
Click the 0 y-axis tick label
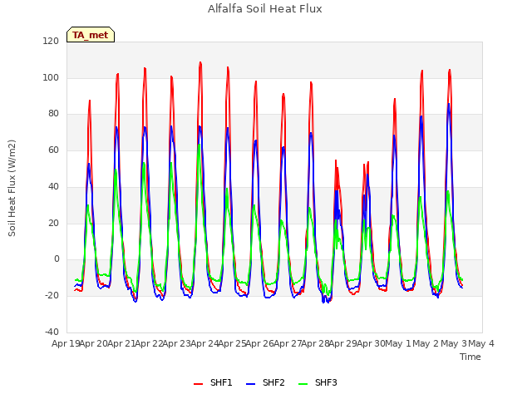(57, 259)
